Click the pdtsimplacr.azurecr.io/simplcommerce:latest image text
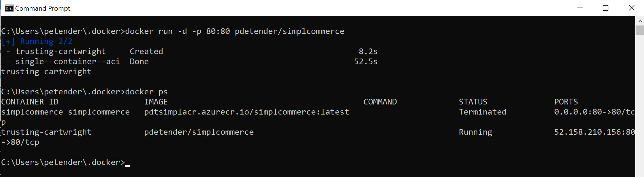Viewport: 644px width, 177px height. (x=246, y=111)
